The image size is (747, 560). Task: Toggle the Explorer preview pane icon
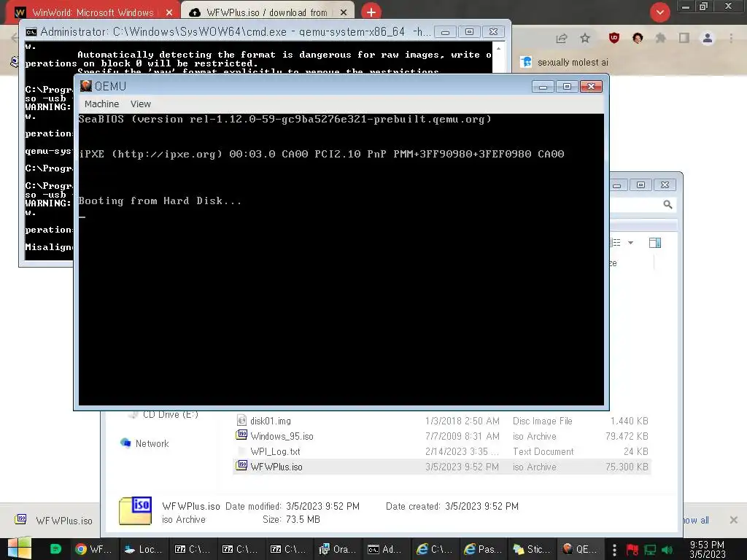coord(655,243)
